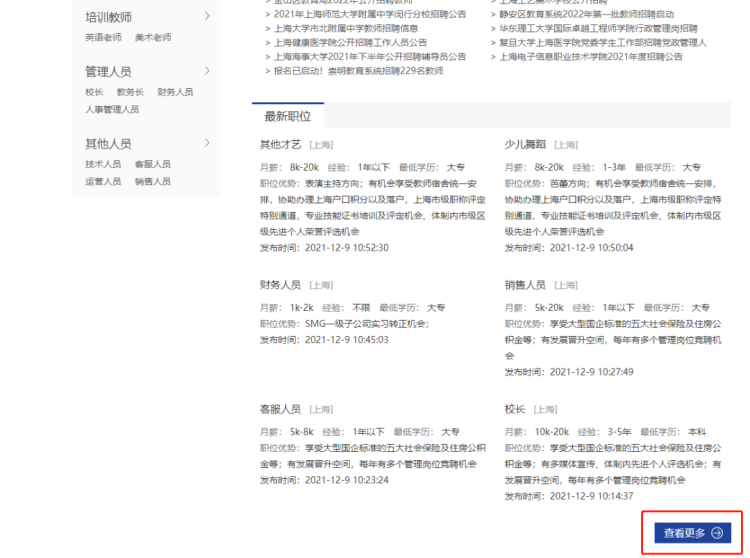Select 运营人员 in the sidebar
750x558 pixels.
coord(103,181)
